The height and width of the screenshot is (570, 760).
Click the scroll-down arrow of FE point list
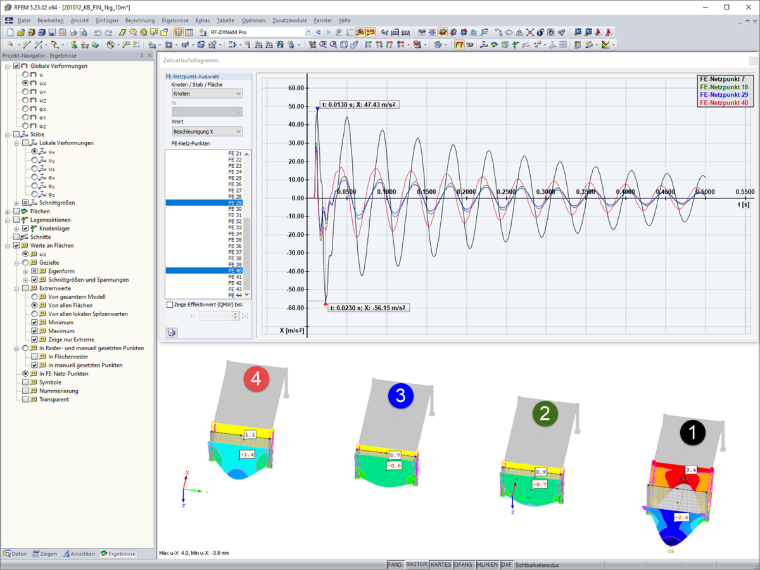coord(247,295)
